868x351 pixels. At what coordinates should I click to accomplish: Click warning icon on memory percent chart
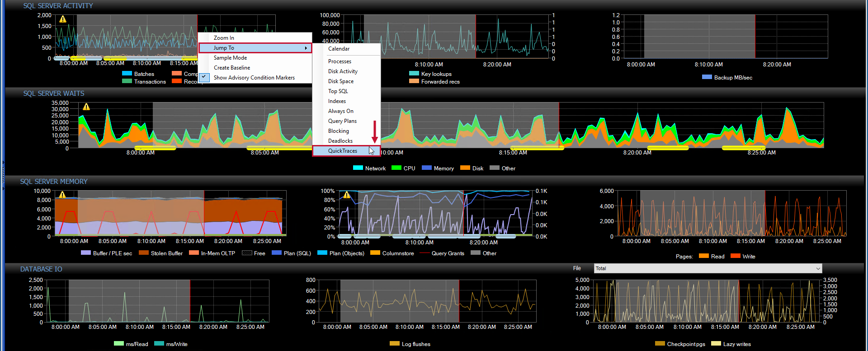(347, 195)
